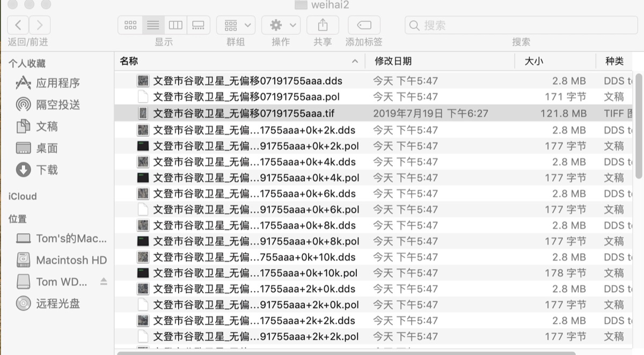The height and width of the screenshot is (355, 644).
Task: Sort by 大小 (Size) column header
Action: tap(533, 61)
